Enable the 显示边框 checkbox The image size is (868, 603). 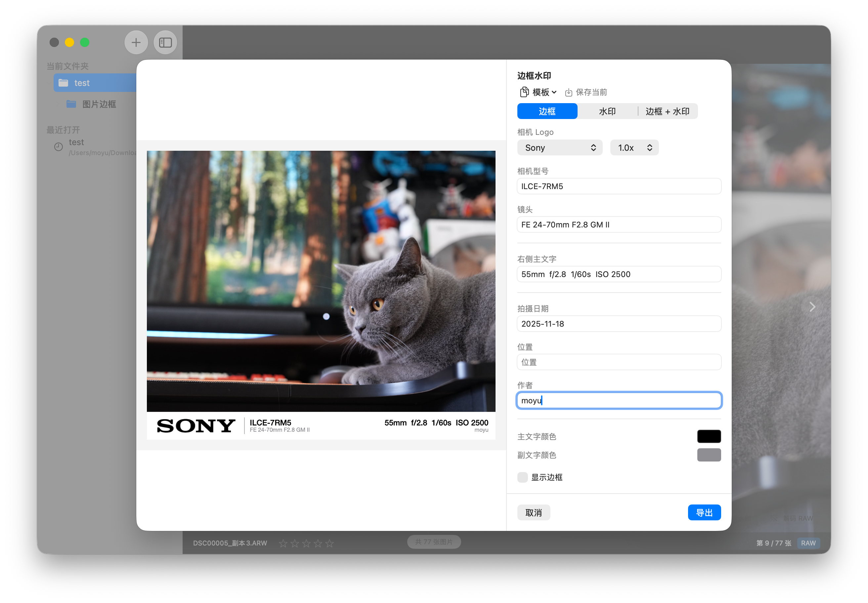pos(522,478)
